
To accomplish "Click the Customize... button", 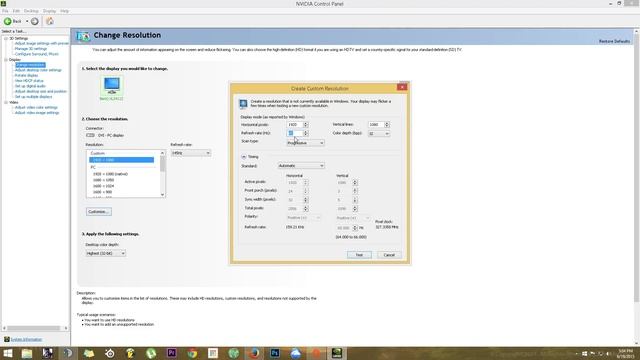I will (99, 212).
